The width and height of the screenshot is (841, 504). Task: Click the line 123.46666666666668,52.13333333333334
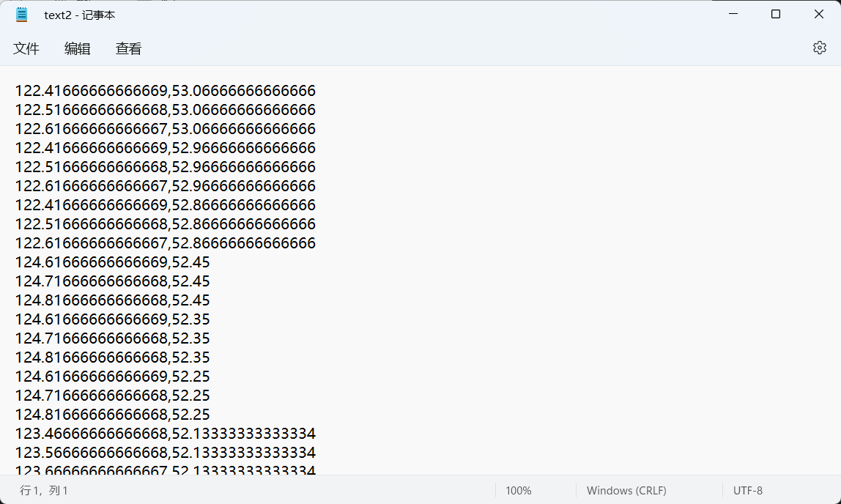point(166,433)
